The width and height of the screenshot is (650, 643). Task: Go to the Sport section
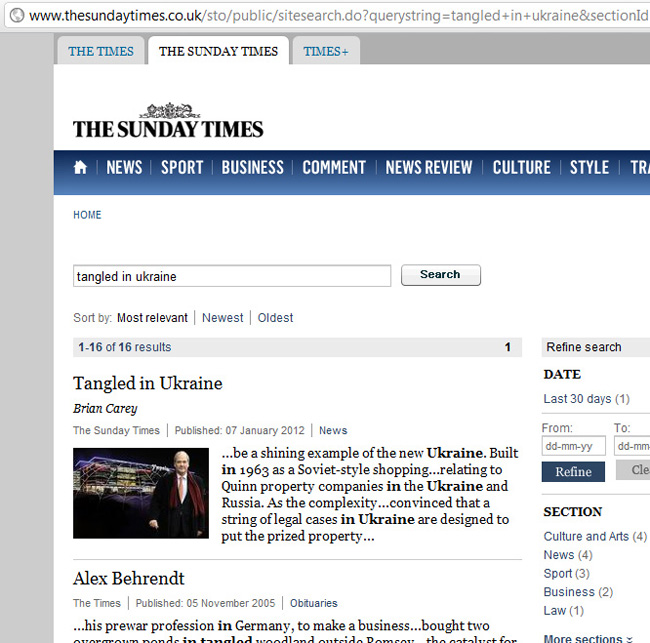tap(182, 167)
